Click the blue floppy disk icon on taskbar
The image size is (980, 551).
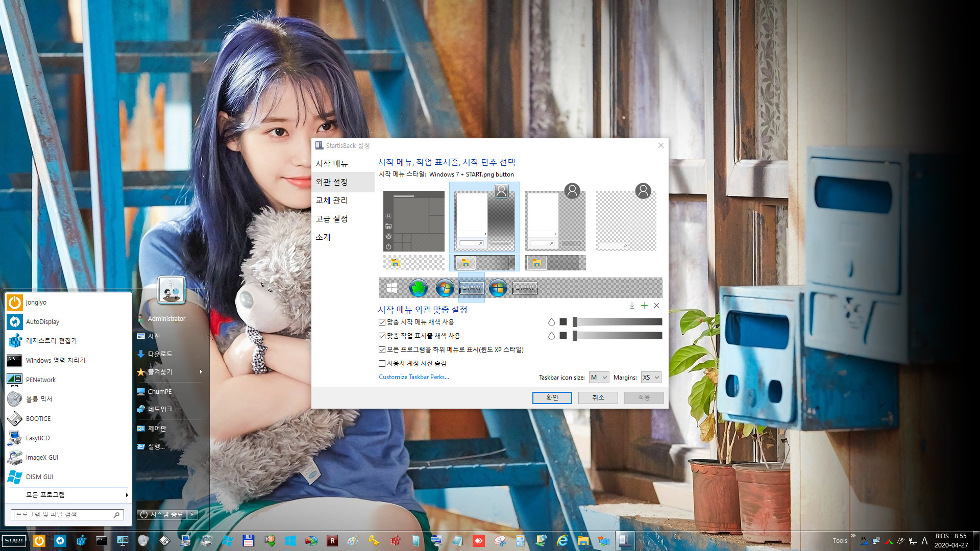click(248, 541)
